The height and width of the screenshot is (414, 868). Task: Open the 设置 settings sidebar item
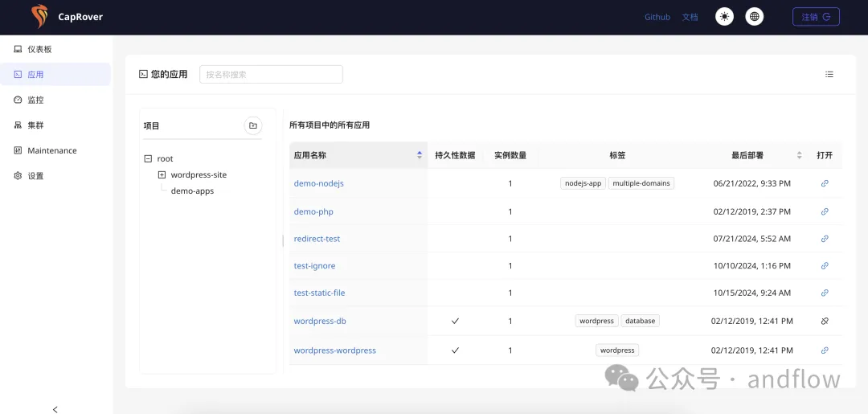point(35,175)
